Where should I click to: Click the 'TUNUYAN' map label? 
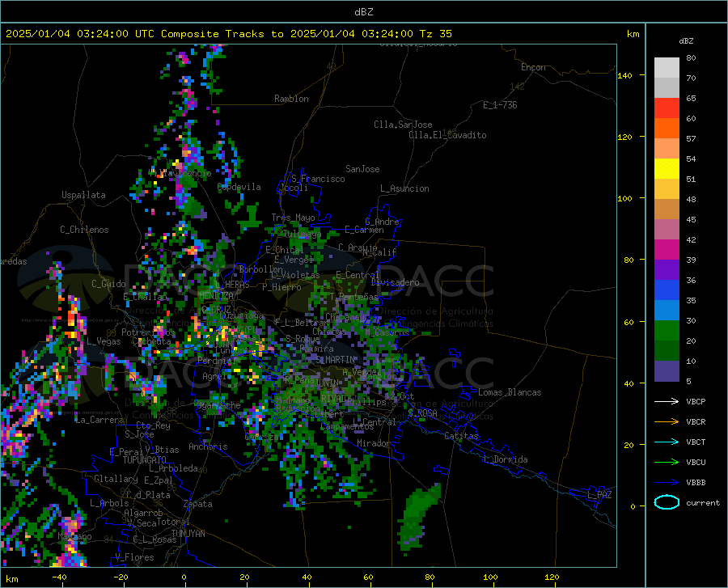[188, 534]
